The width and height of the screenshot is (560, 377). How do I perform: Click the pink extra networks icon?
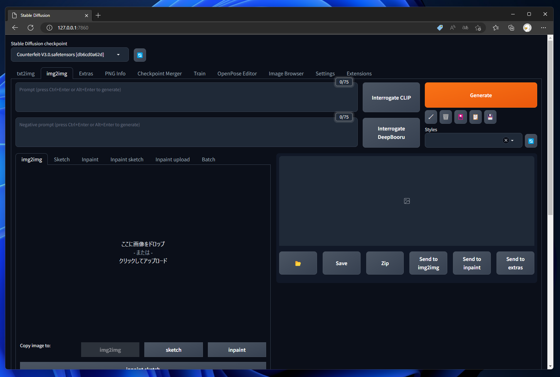coord(461,117)
